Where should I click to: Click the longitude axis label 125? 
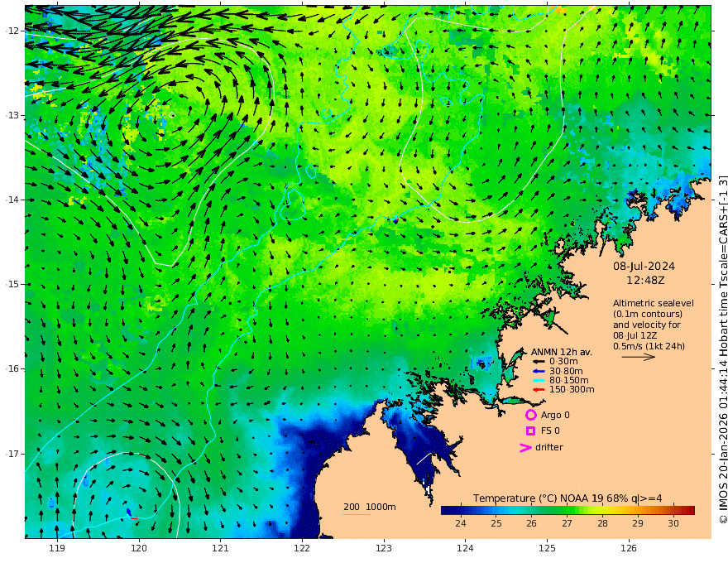547,549
